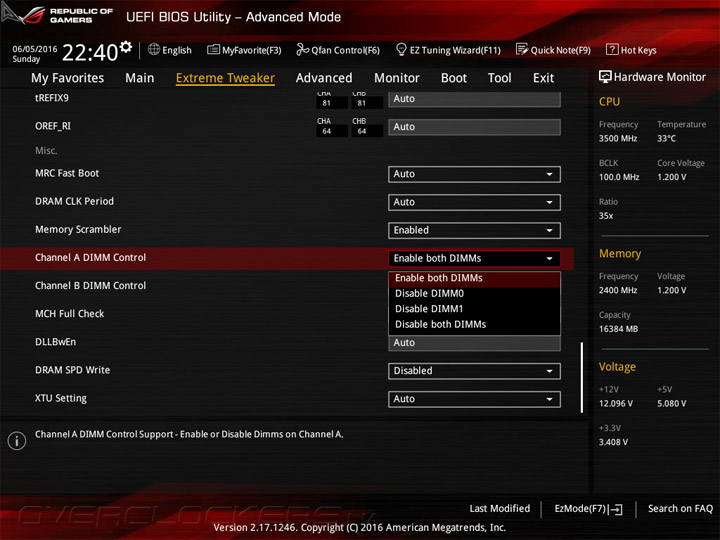This screenshot has width=720, height=540.
Task: Switch to EzMode(F7)
Action: click(588, 509)
